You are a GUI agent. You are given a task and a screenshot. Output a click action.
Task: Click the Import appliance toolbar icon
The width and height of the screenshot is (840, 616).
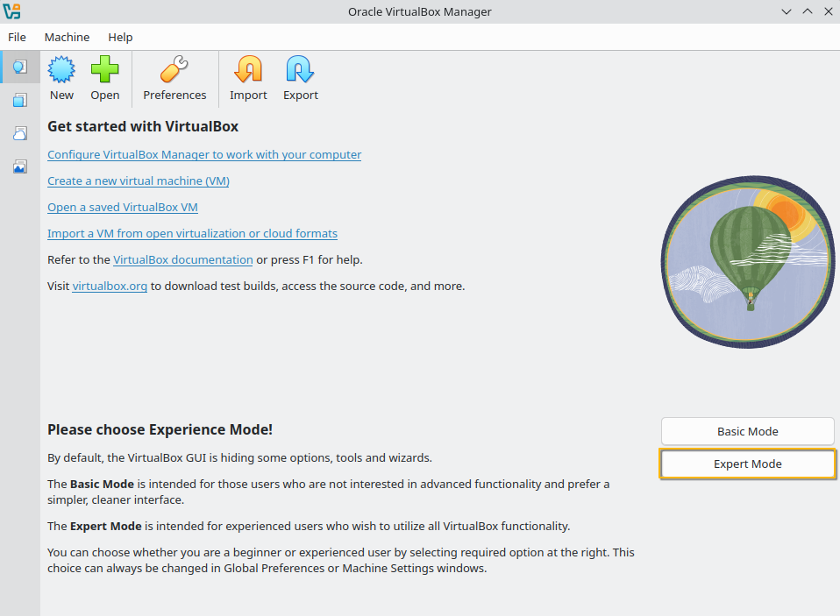(248, 78)
